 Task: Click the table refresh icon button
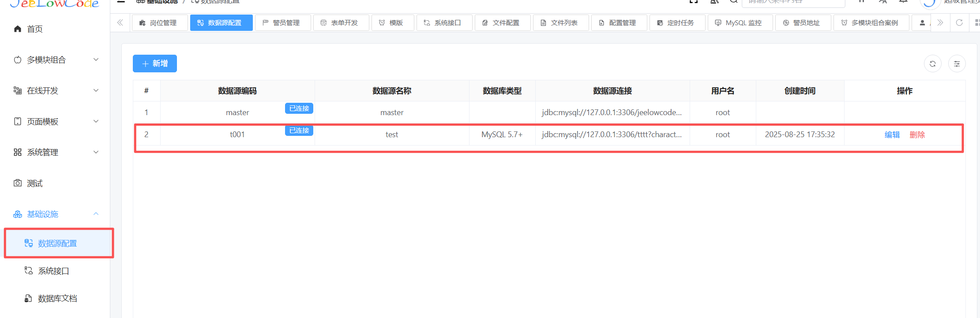click(x=932, y=64)
